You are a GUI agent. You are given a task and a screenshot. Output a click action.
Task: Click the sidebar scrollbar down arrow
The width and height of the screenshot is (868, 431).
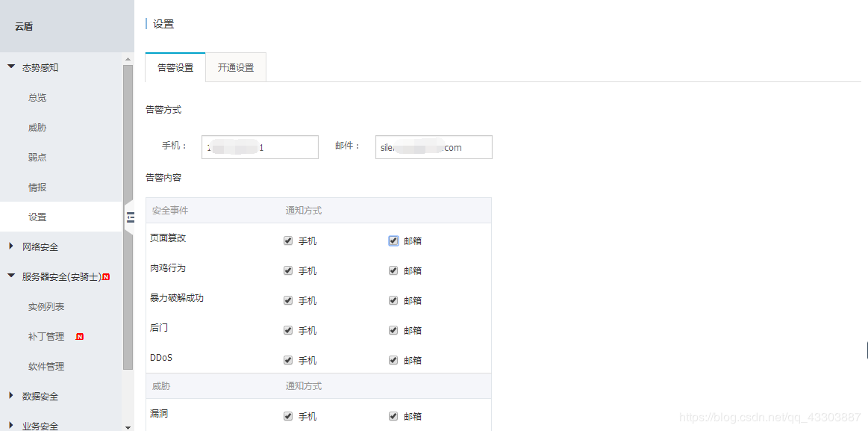pos(128,427)
